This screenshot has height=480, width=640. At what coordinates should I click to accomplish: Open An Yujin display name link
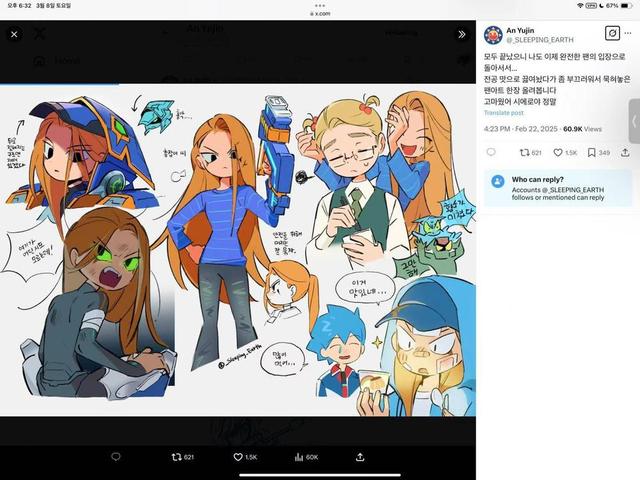(520, 30)
